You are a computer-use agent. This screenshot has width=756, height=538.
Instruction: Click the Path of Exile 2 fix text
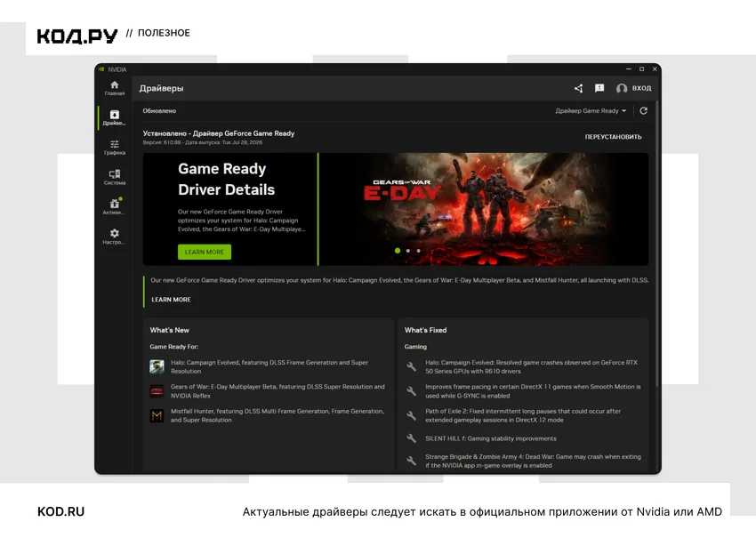click(523, 415)
